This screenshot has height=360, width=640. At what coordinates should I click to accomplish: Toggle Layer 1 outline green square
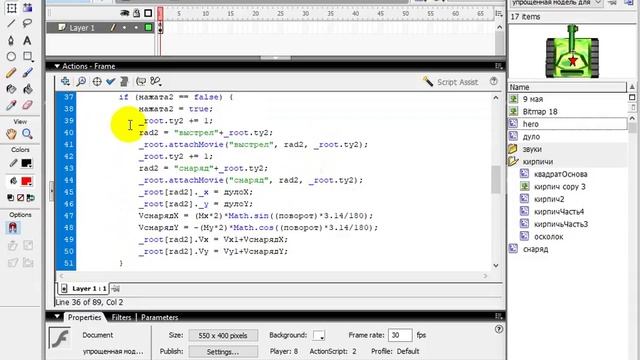click(149, 28)
